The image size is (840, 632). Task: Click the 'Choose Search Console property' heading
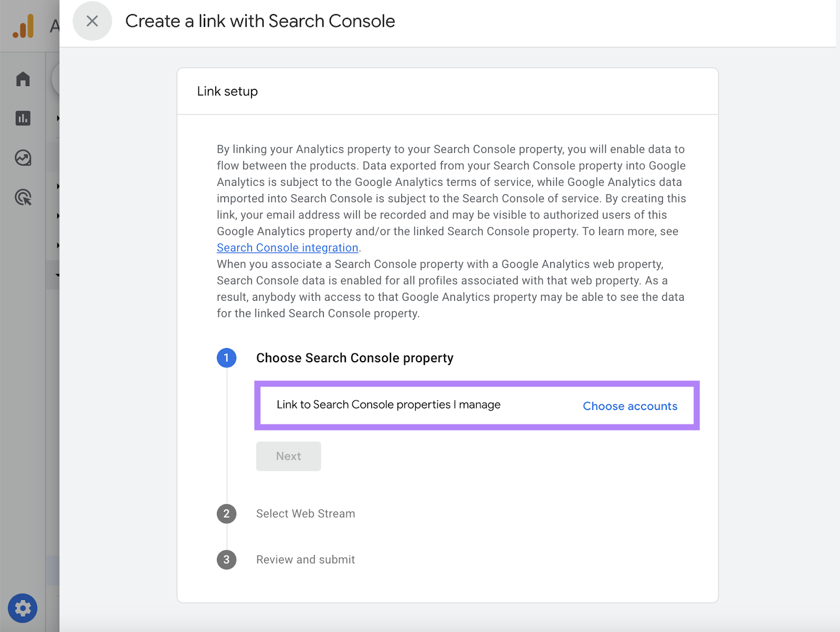click(x=355, y=358)
